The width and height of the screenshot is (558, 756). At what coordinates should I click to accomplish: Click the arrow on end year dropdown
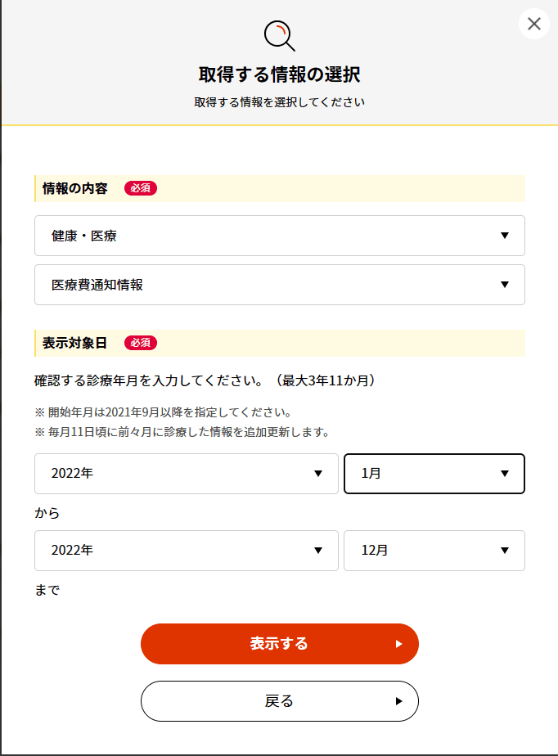coord(318,551)
